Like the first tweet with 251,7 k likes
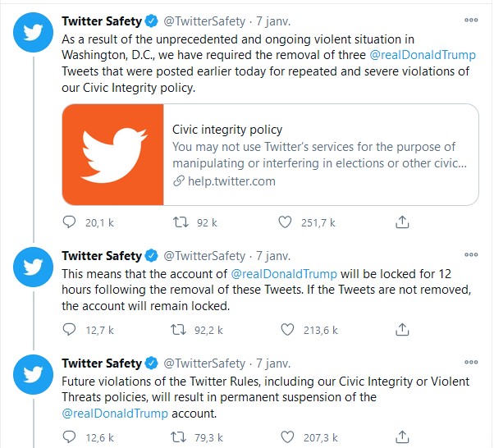 pyautogui.click(x=286, y=222)
